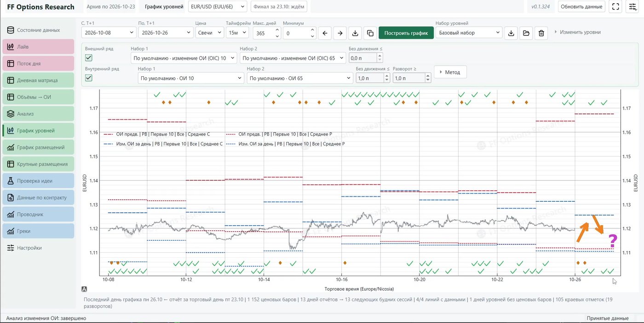Open the Базовый набор level set dropdown
Screen dimensions: 644x323
[x=469, y=33]
